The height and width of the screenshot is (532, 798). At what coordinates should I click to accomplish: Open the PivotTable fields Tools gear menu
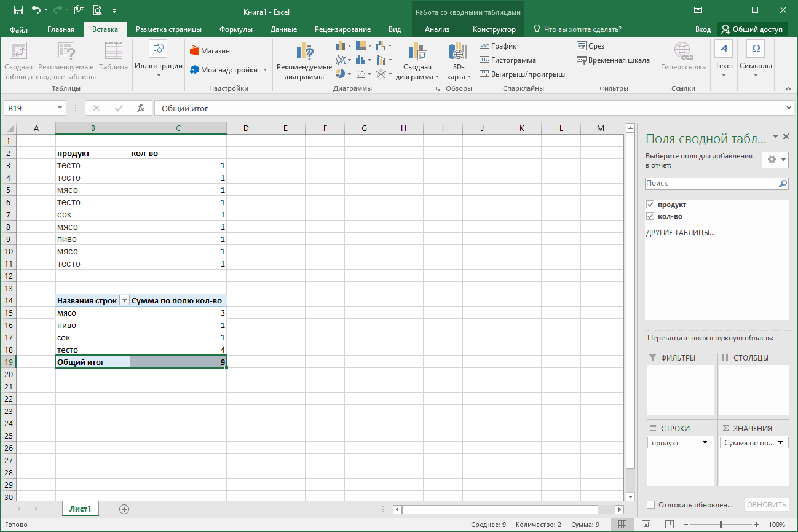pos(775,160)
